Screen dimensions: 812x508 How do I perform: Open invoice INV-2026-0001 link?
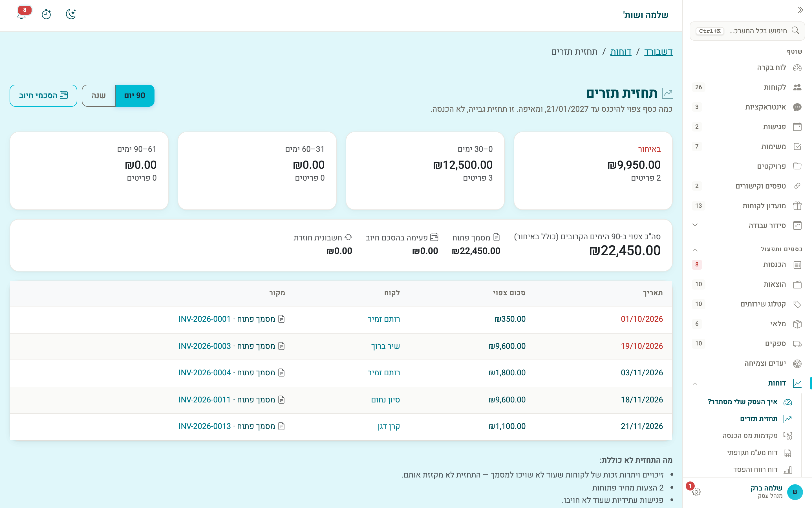click(x=205, y=319)
